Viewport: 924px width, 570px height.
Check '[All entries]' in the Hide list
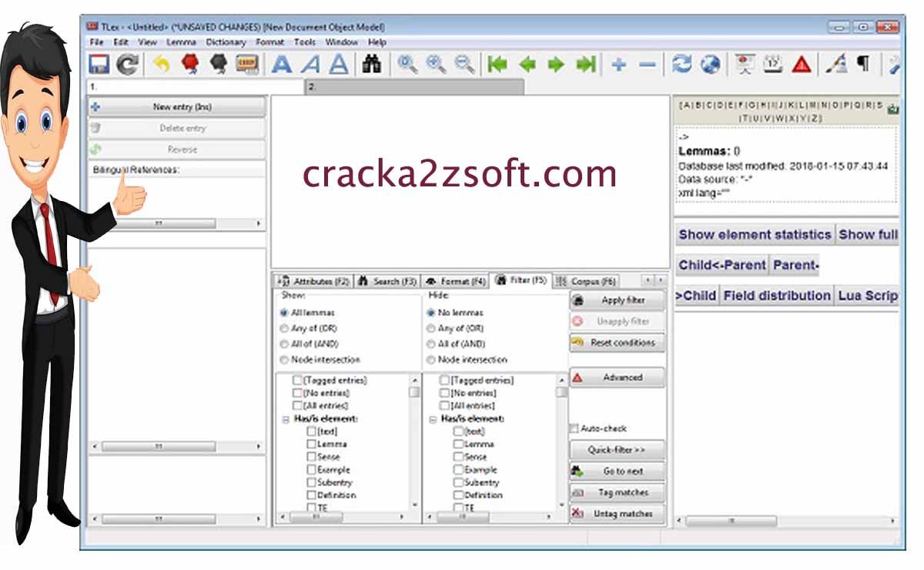pyautogui.click(x=444, y=405)
